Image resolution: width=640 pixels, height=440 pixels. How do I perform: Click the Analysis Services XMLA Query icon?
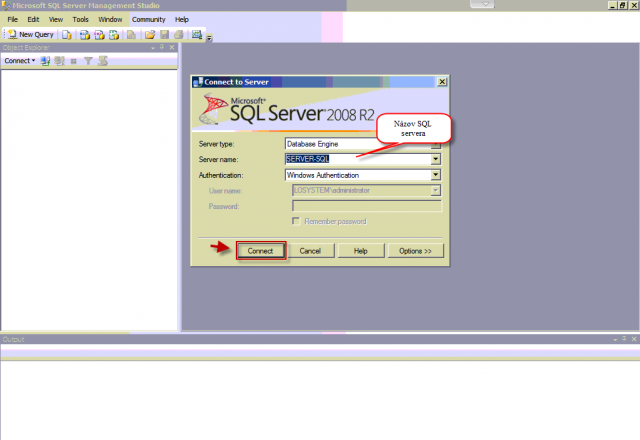click(114, 35)
